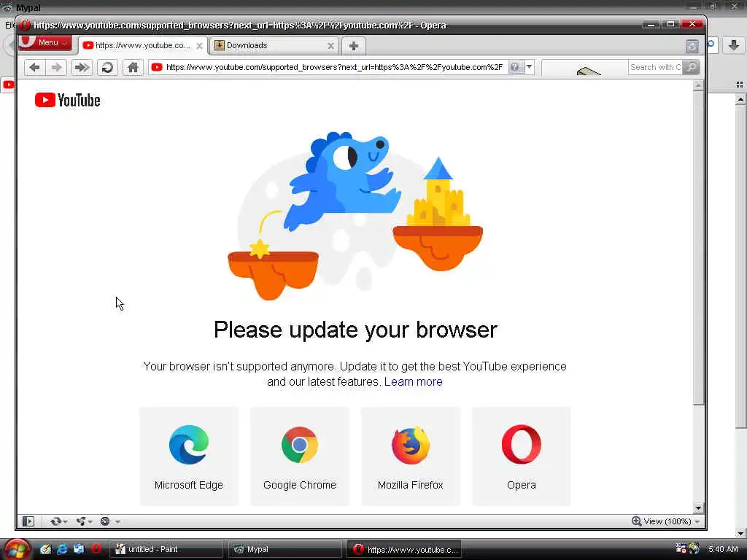Choose the Mozilla Firefox download card
The height and width of the screenshot is (560, 747).
tap(411, 456)
